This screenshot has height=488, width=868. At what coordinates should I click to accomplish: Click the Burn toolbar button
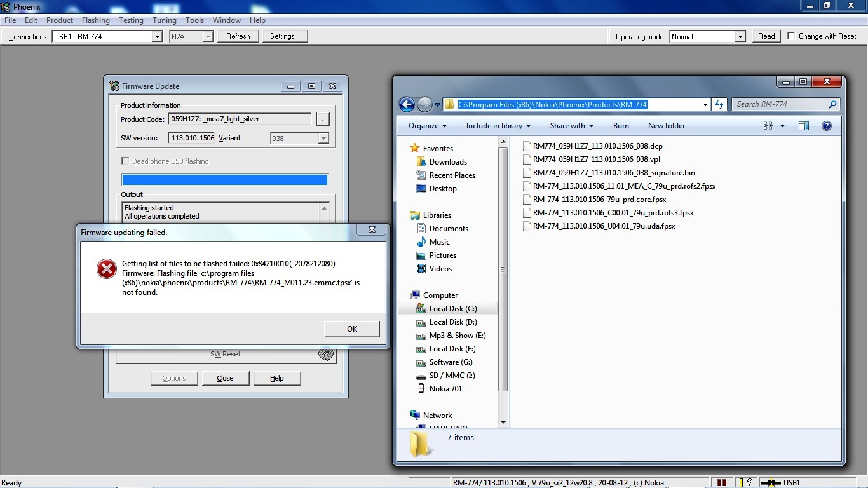pos(621,126)
